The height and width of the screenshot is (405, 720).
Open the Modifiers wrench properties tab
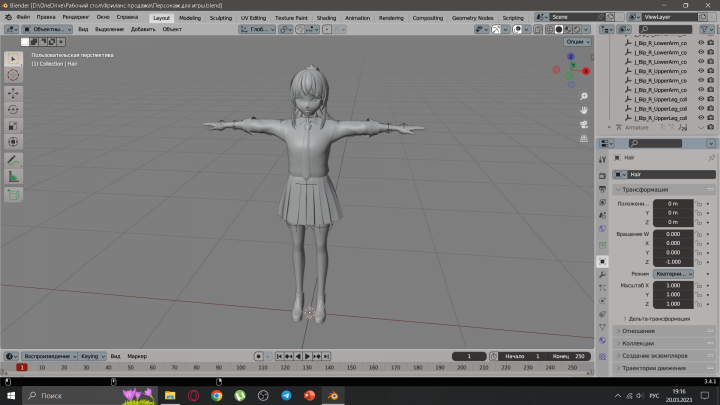coord(602,275)
